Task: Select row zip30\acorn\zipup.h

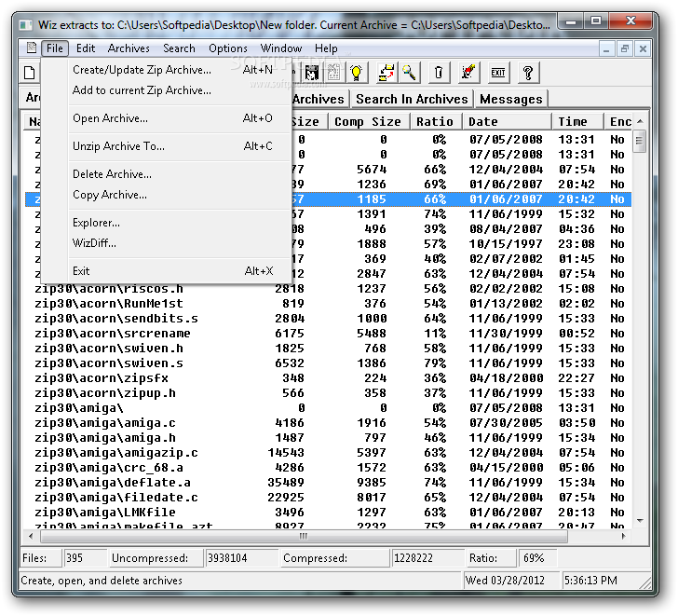Action: [x=327, y=393]
